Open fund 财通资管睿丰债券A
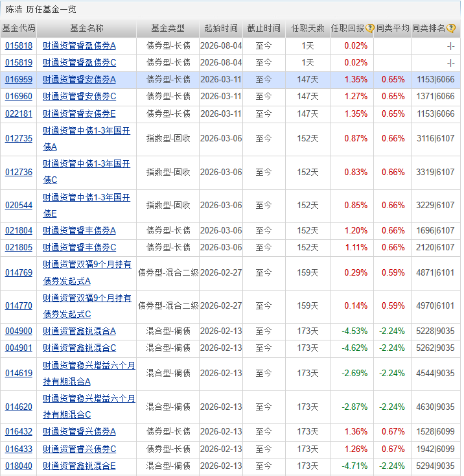Image resolution: width=464 pixels, height=476 pixels. [79, 231]
